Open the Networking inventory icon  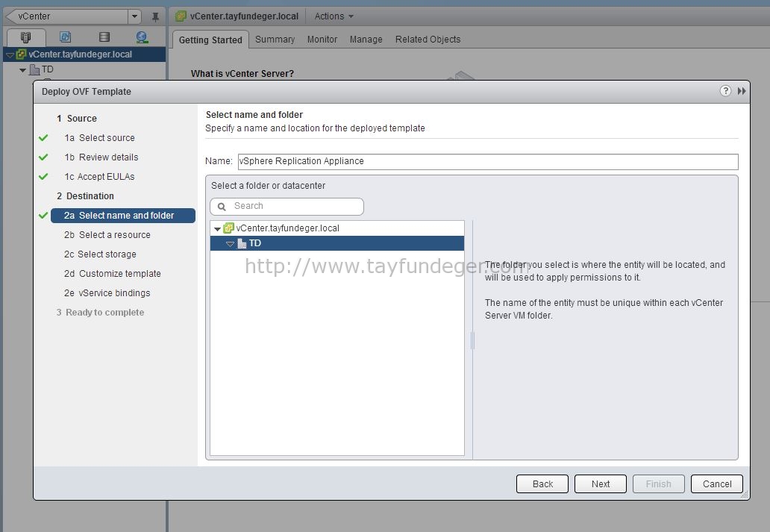tap(142, 37)
